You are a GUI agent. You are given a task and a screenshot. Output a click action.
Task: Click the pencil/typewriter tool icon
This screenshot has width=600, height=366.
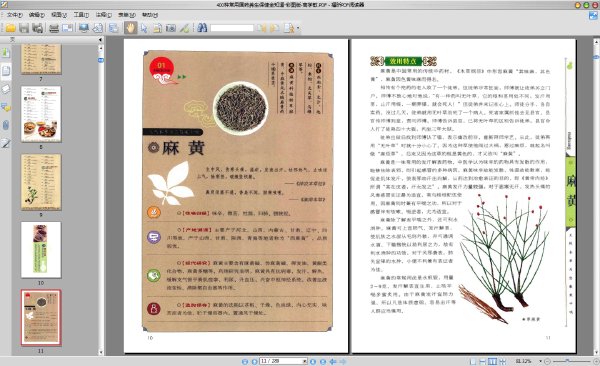tap(184, 28)
